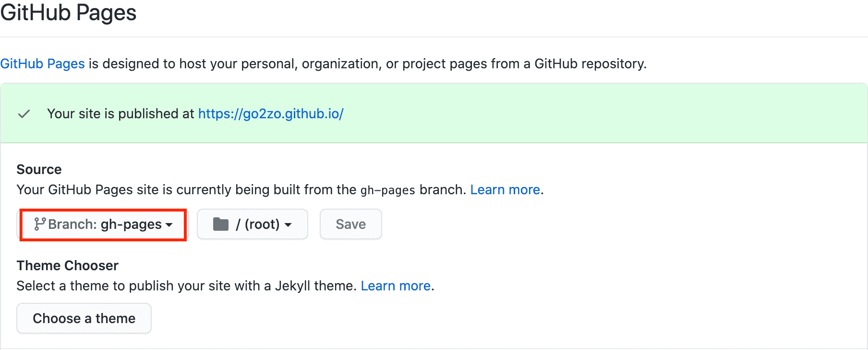Image resolution: width=868 pixels, height=350 pixels.
Task: Open Learn more link under Theme Chooser
Action: pos(396,286)
